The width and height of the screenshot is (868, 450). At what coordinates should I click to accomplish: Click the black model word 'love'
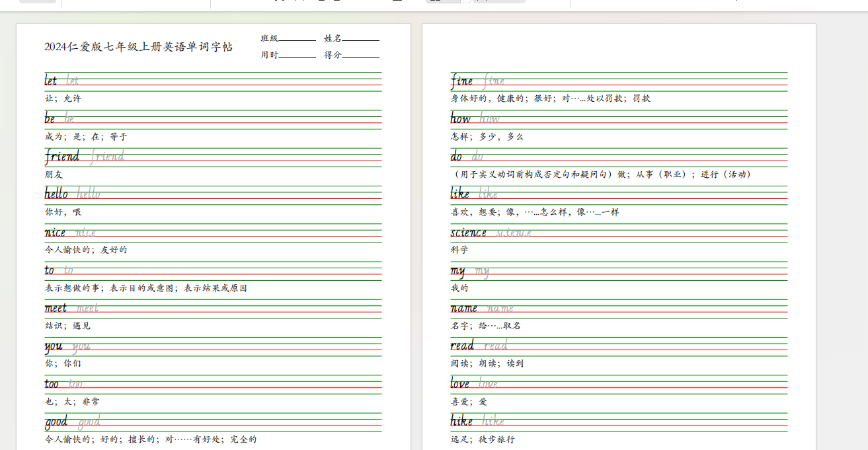click(460, 384)
